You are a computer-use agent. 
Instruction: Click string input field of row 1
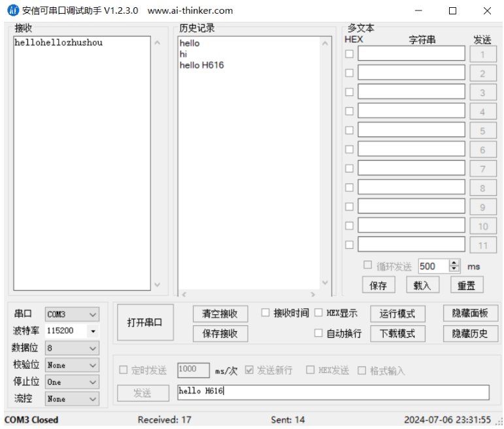coord(411,54)
